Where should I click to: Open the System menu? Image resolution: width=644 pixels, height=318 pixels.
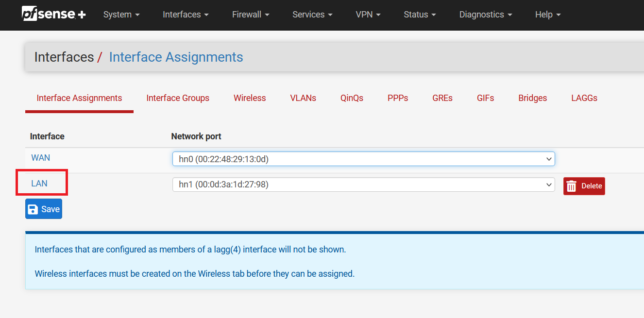click(121, 15)
